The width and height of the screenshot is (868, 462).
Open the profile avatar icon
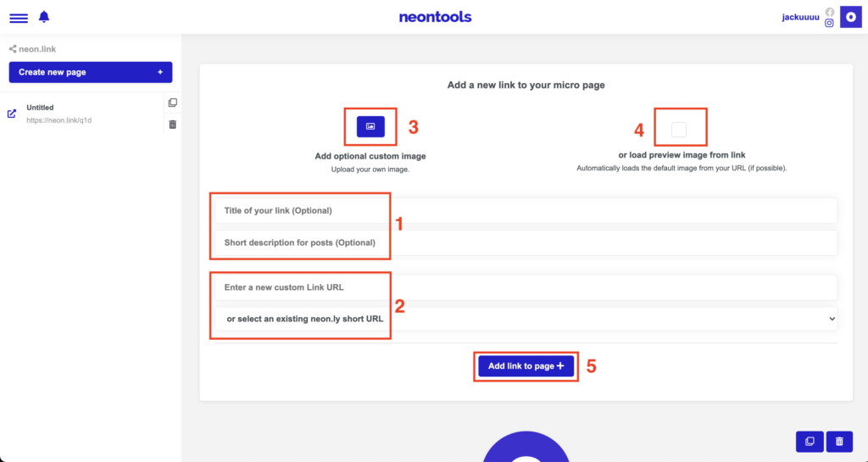(x=851, y=17)
